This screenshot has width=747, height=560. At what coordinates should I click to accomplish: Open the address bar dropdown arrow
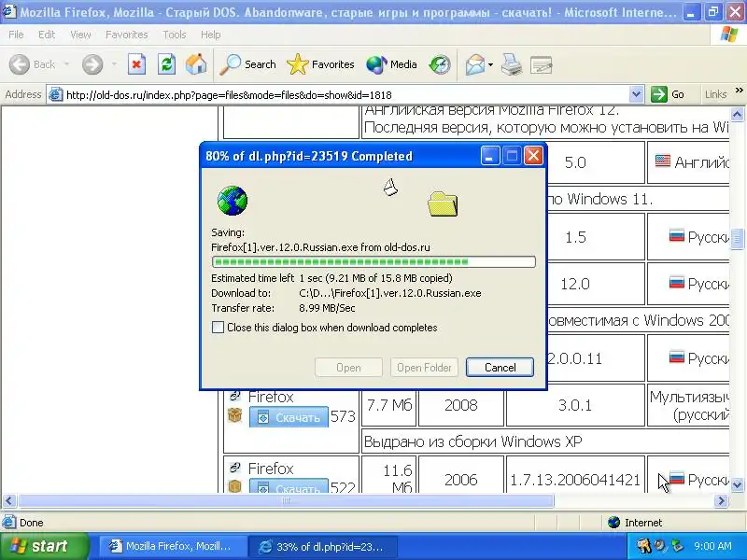[x=636, y=94]
